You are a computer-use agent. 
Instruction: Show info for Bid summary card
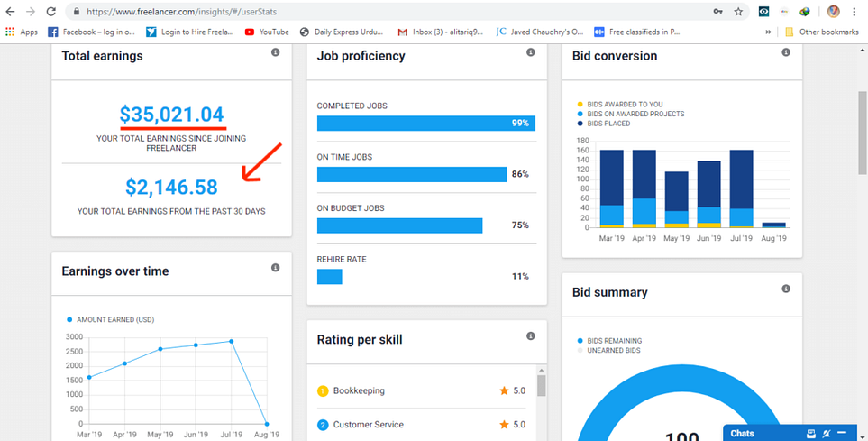[x=785, y=289]
